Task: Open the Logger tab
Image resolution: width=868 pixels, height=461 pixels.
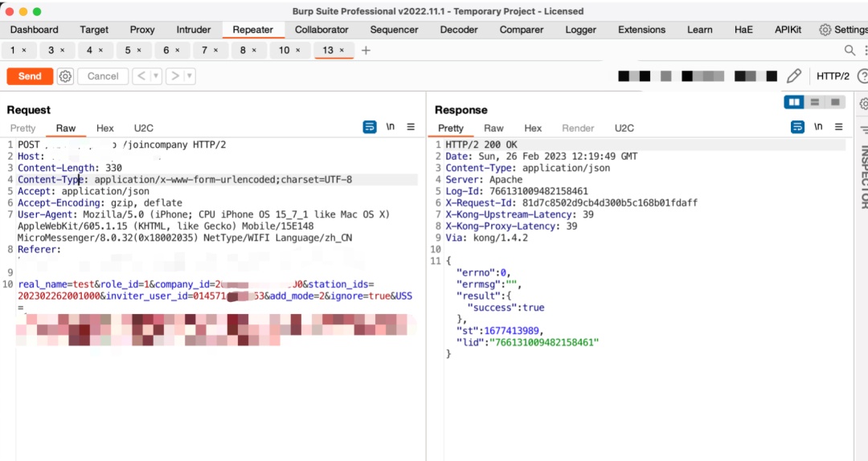Action: pos(581,30)
